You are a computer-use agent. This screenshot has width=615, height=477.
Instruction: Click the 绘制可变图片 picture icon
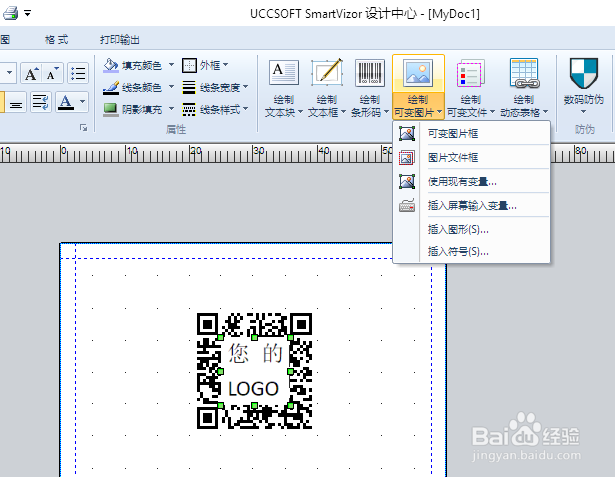point(418,73)
